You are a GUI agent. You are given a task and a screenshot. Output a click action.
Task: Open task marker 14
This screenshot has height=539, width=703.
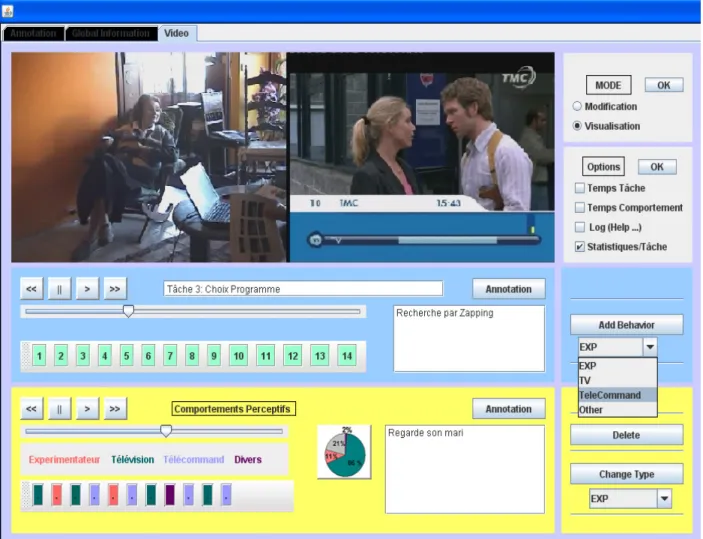(347, 356)
